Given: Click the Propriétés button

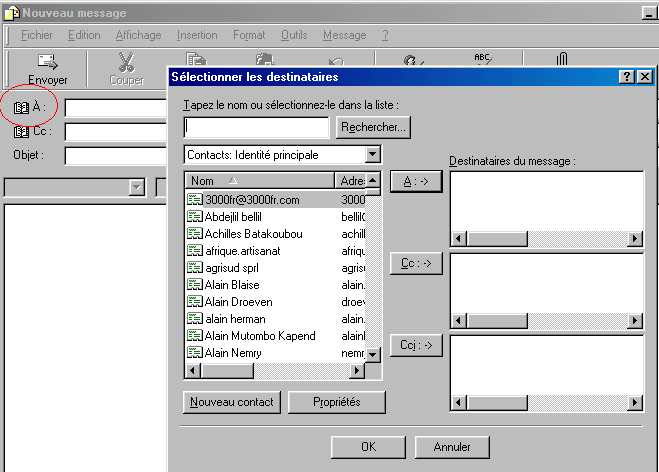Looking at the screenshot, I should click(x=337, y=402).
